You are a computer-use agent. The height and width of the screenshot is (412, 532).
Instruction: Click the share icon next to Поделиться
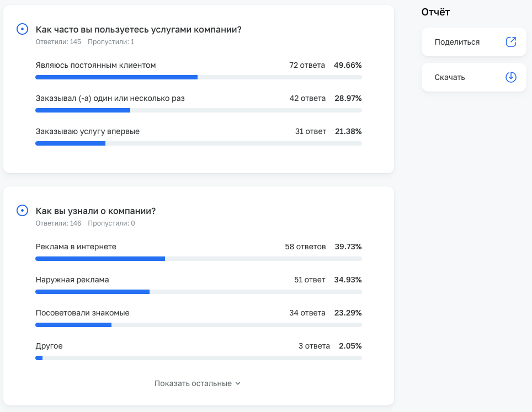(x=511, y=42)
